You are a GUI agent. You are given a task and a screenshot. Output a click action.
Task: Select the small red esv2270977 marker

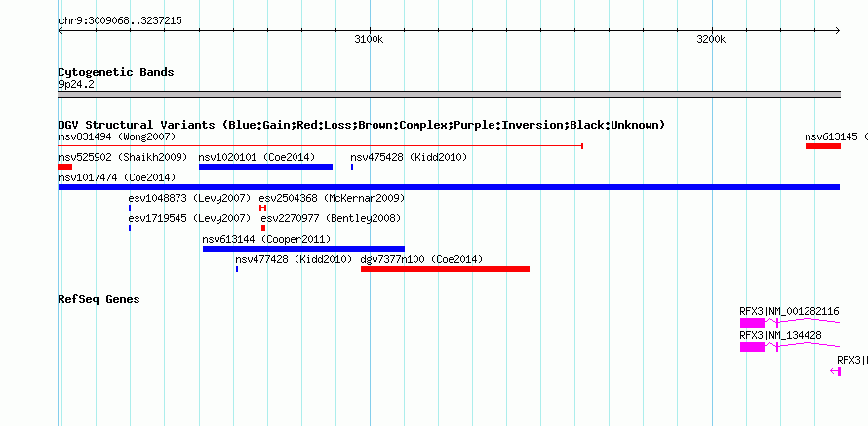click(263, 228)
